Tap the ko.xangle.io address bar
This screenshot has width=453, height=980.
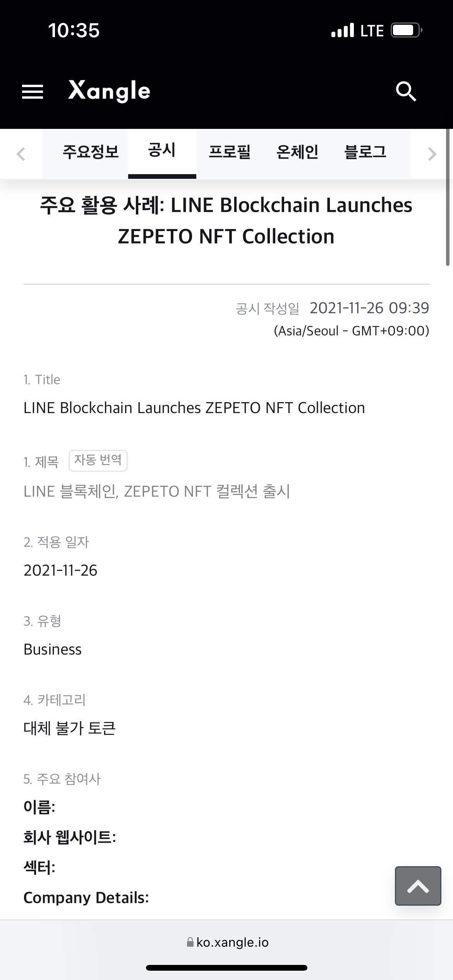coord(232,942)
